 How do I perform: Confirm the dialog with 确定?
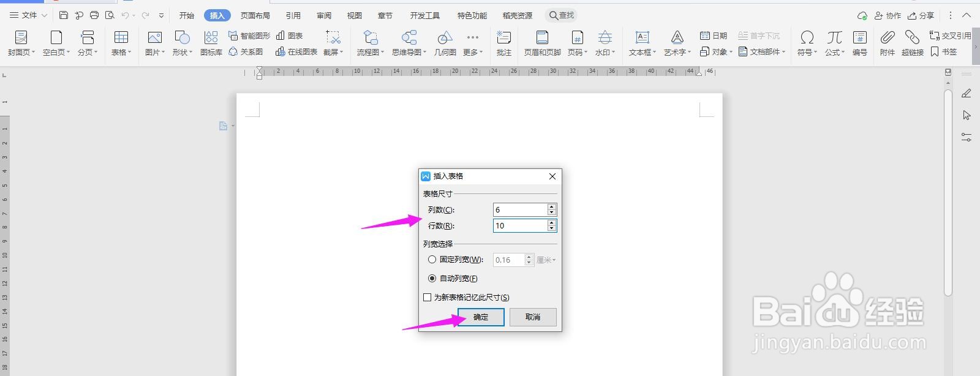[x=481, y=317]
